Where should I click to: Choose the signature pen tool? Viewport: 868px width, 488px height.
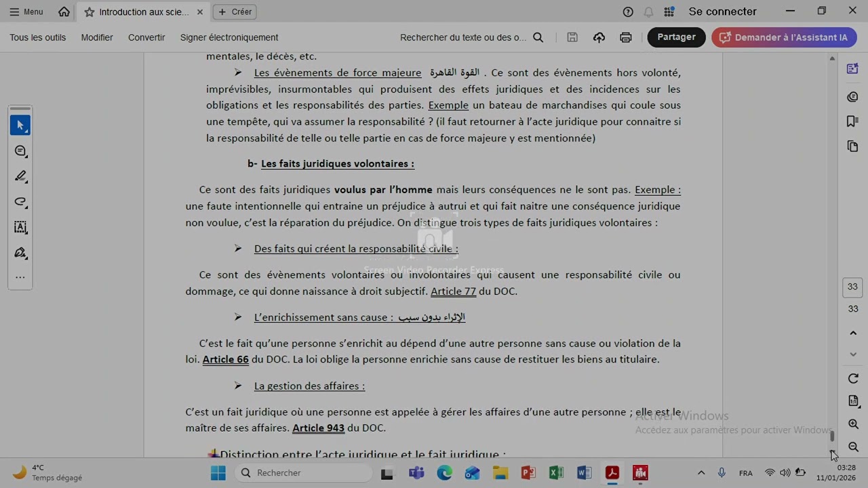20,253
